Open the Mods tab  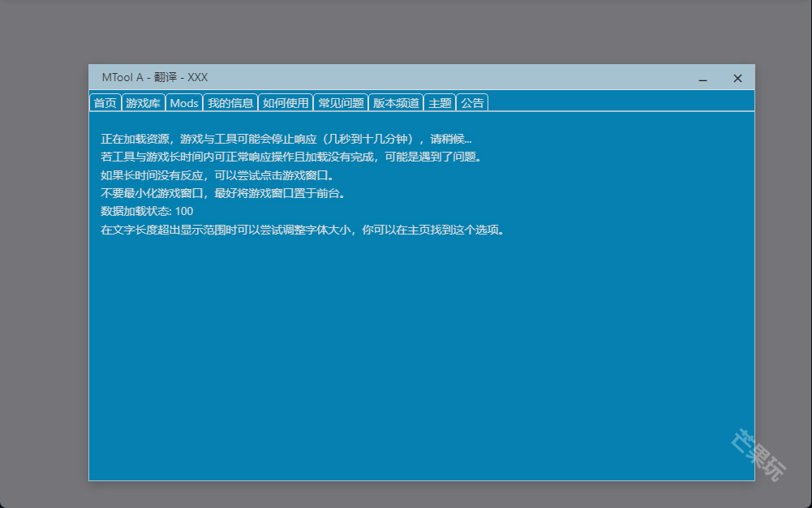point(184,102)
